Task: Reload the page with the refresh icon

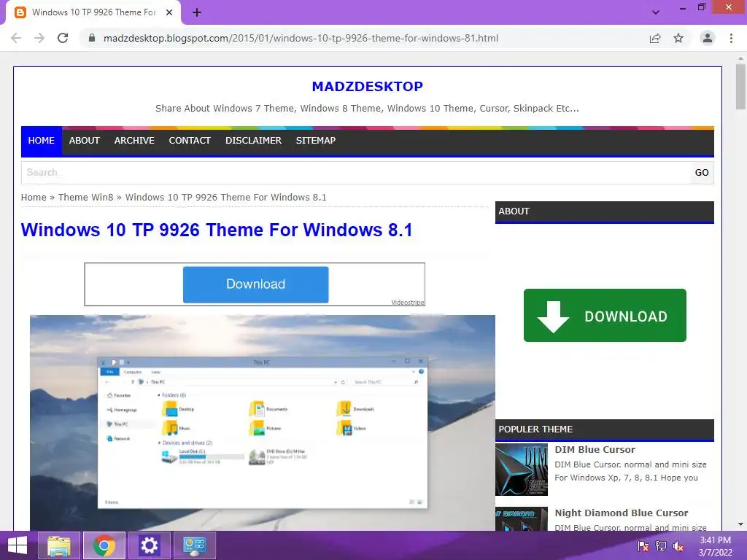Action: coord(63,38)
